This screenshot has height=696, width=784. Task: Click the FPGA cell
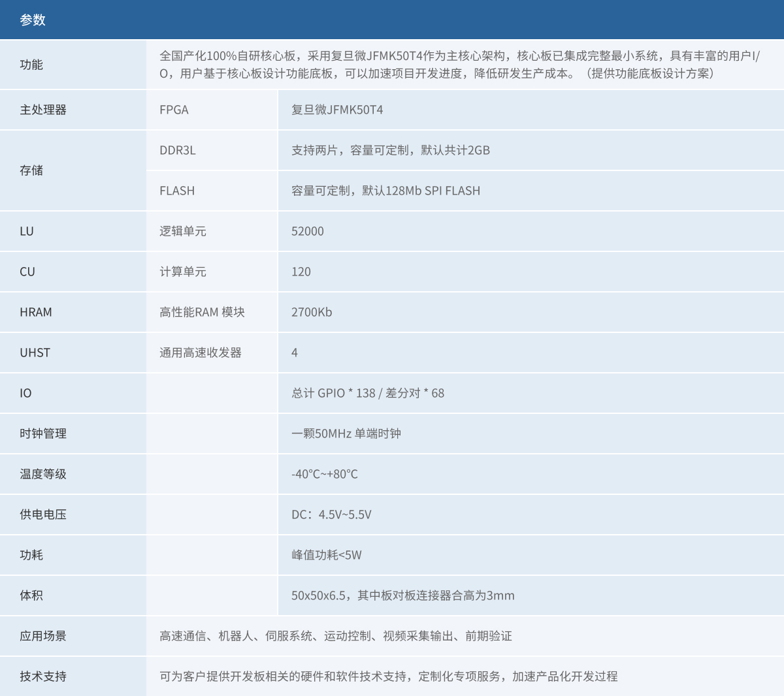coord(174,110)
